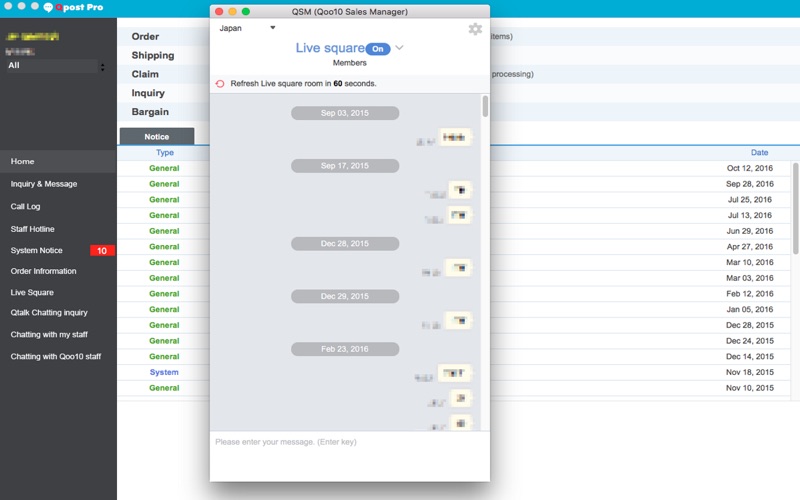Image resolution: width=800 pixels, height=500 pixels.
Task: Click the chat message under Dec 29, 2015
Action: pyautogui.click(x=458, y=320)
